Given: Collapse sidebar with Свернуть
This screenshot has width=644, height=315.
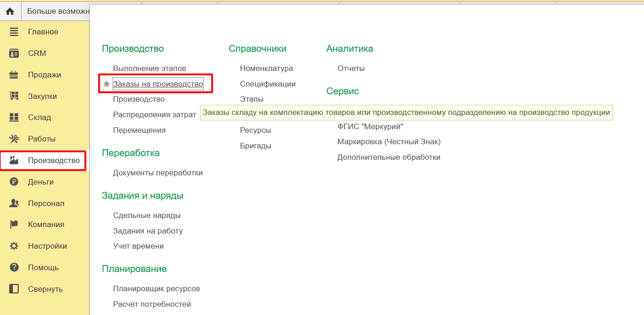Looking at the screenshot, I should tap(45, 289).
